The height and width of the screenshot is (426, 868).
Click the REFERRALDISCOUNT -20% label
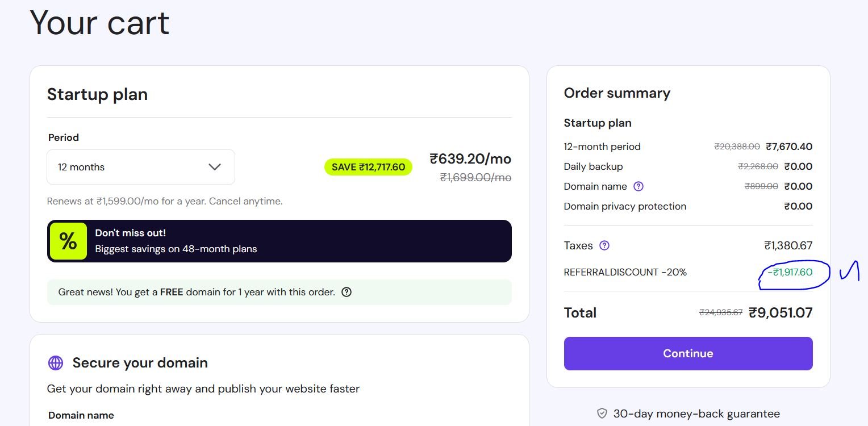coord(625,272)
